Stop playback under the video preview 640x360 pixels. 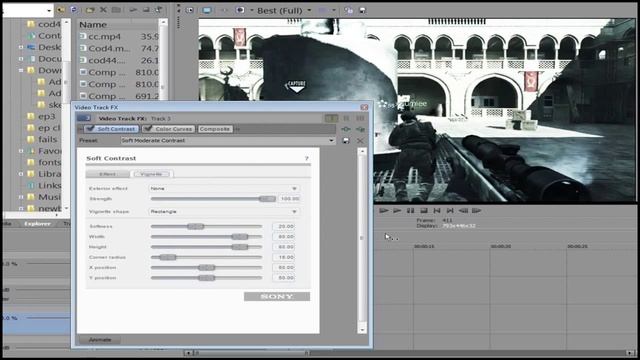[424, 211]
